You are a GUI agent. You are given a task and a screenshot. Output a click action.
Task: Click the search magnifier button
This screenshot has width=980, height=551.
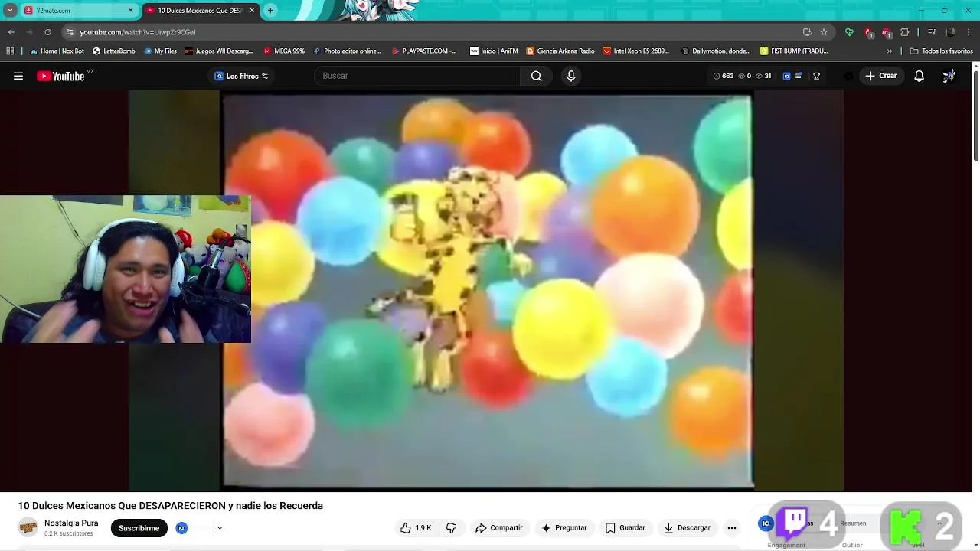tap(537, 76)
